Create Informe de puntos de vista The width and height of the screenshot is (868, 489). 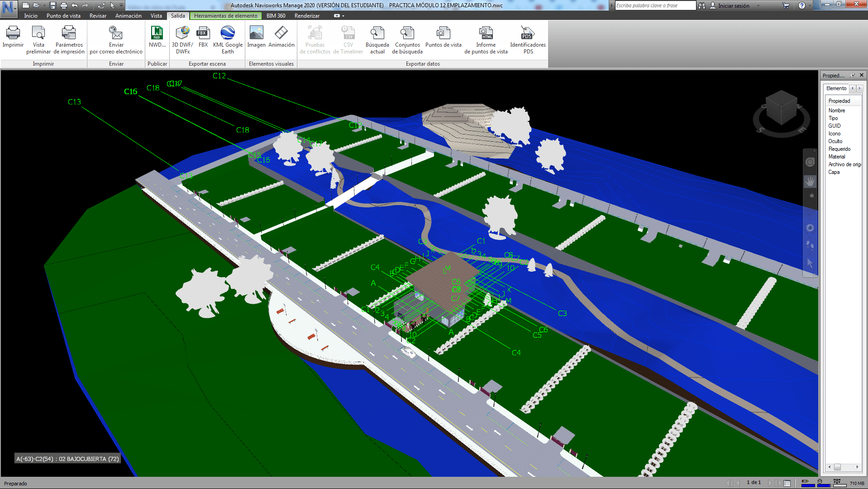(486, 40)
